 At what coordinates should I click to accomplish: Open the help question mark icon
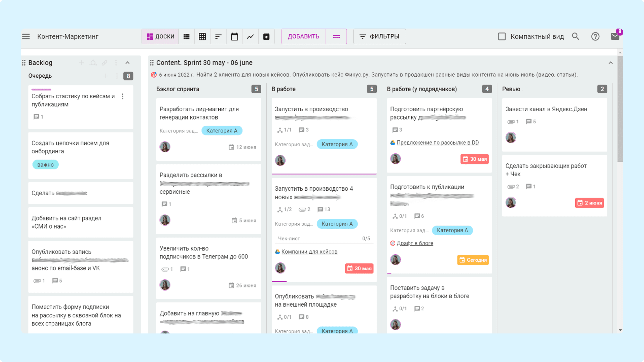coord(595,37)
